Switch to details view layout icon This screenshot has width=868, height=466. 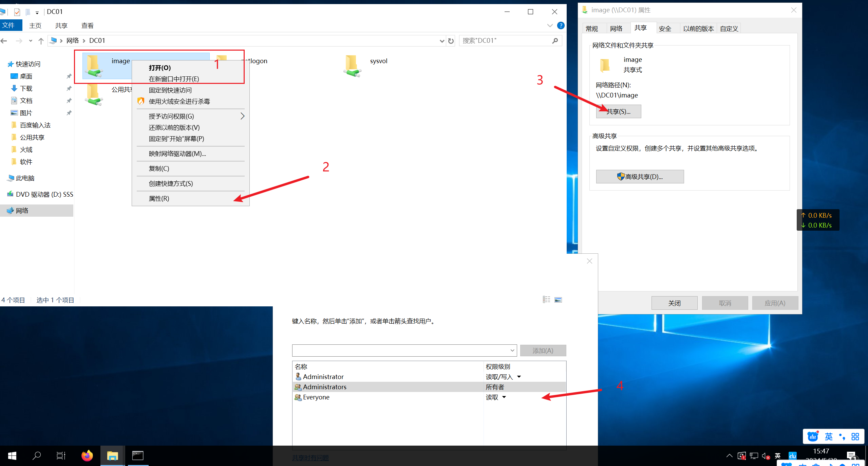546,300
